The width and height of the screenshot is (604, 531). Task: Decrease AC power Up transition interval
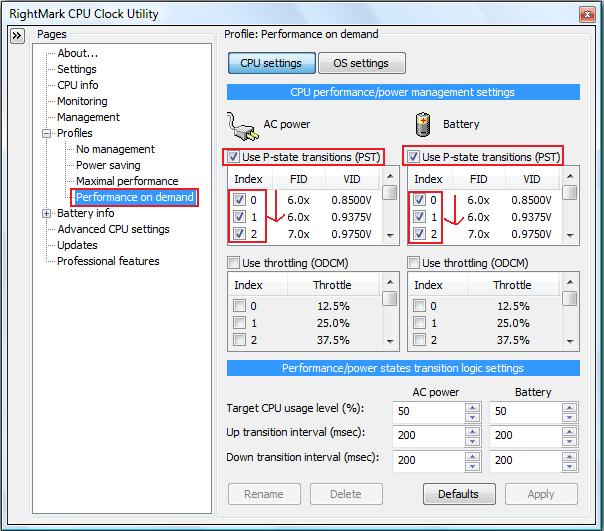472,441
